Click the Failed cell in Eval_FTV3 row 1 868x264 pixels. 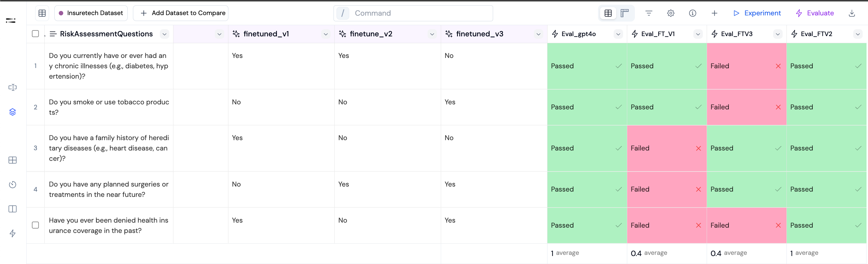click(746, 66)
